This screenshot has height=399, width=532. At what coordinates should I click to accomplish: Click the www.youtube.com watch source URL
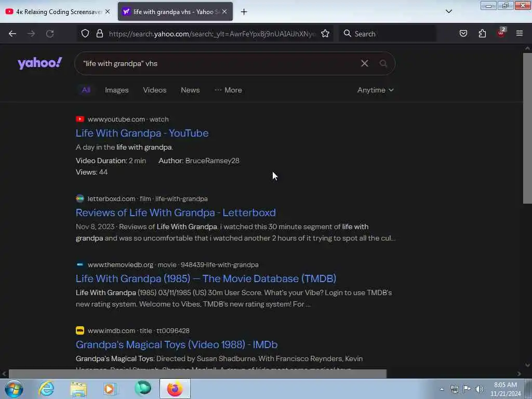pos(128,119)
